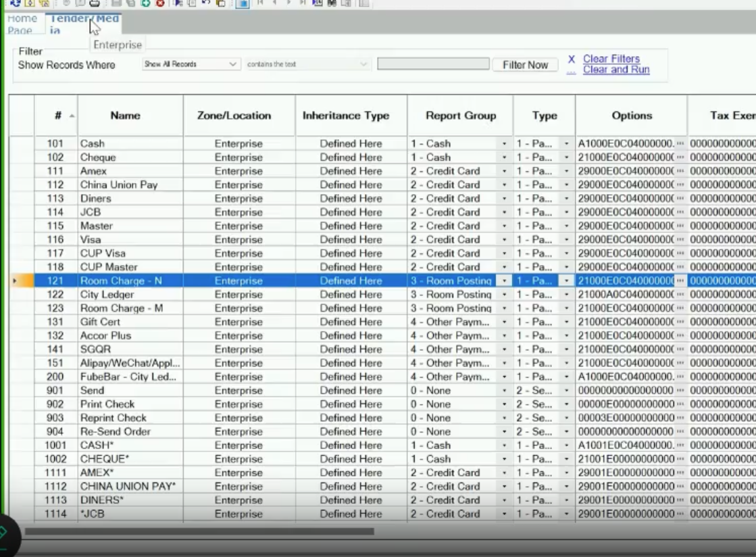Sort by the # column header
756x557 pixels.
pos(59,116)
